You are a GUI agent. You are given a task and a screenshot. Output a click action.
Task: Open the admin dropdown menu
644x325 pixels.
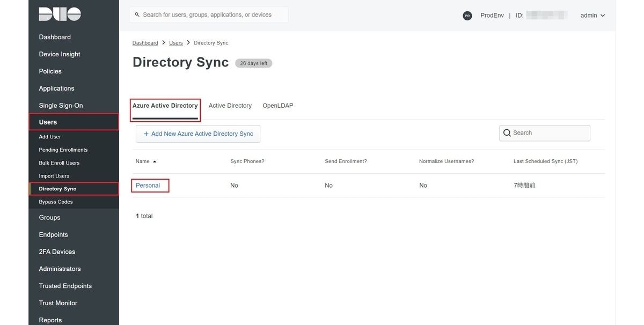(592, 16)
